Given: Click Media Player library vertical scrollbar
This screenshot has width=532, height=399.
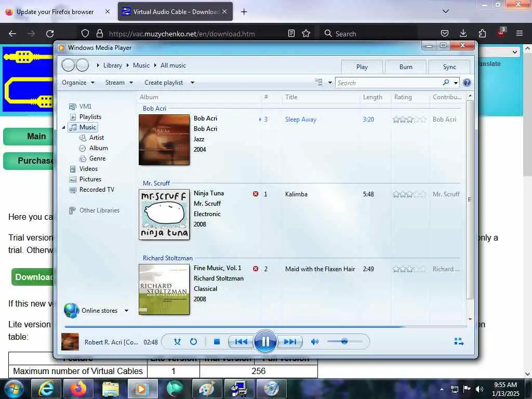Looking at the screenshot, I should 470,199.
